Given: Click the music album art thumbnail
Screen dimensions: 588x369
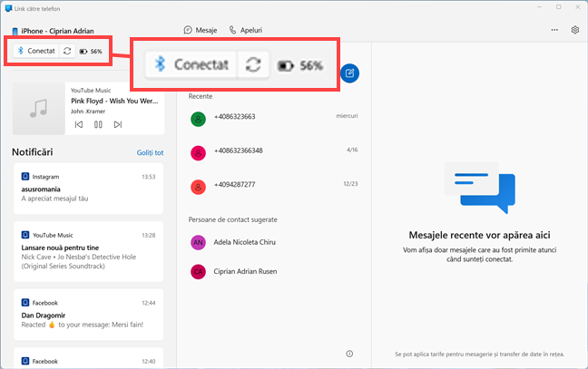Looking at the screenshot, I should click(39, 108).
